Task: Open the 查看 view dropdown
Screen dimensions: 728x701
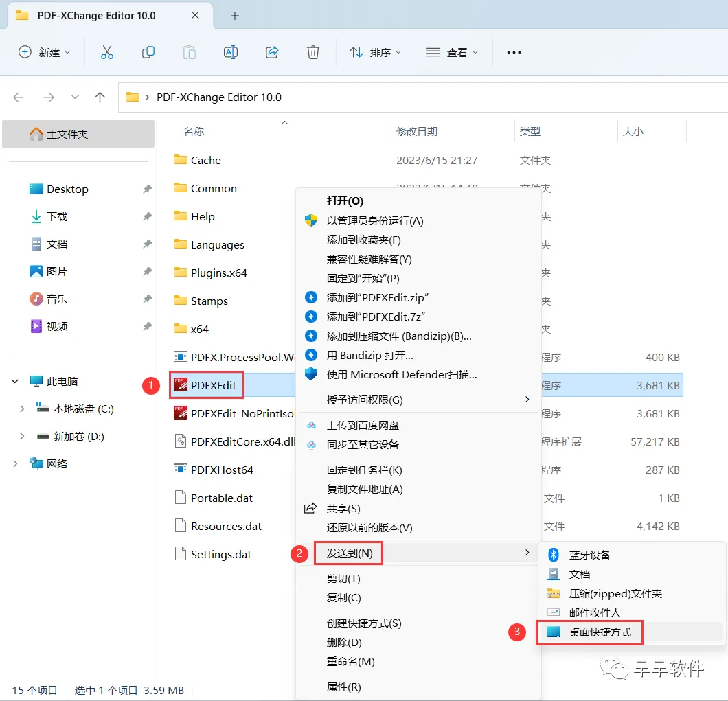Action: click(x=452, y=52)
